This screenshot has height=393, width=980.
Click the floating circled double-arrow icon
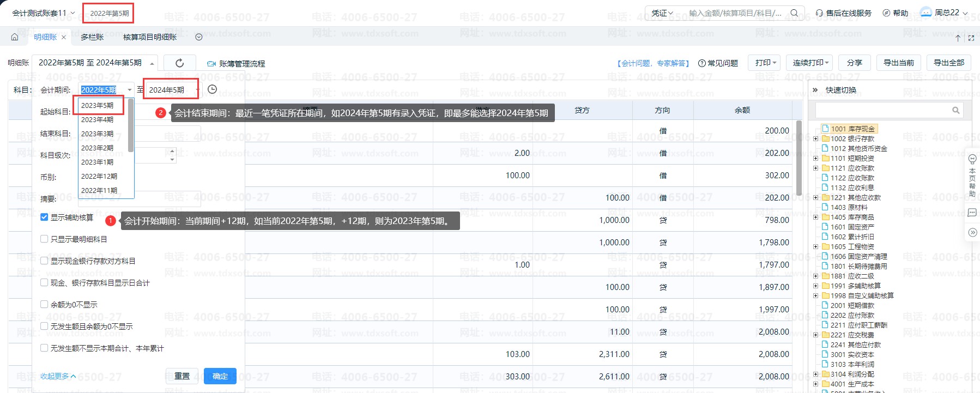972,232
